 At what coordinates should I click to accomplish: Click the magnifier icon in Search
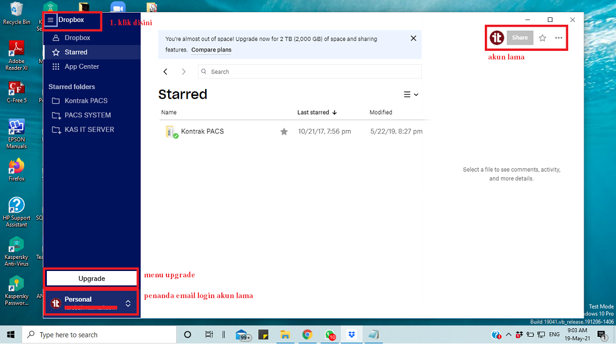coord(204,72)
